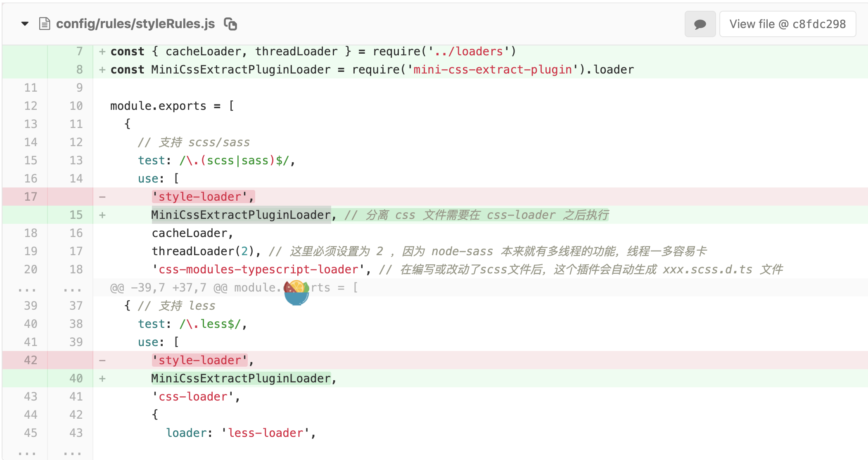Viewport: 868px width, 460px height.
Task: Click the plus marker on added line 40
Action: tap(102, 379)
